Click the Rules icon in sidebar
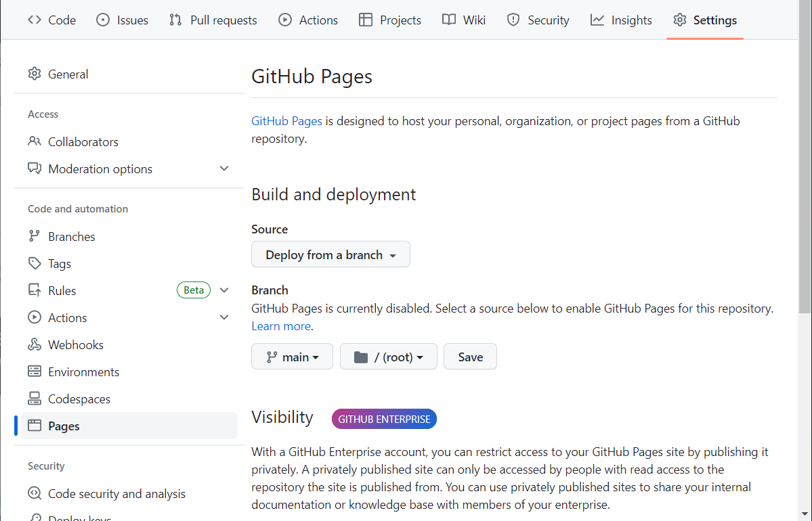This screenshot has width=812, height=521. coord(34,290)
